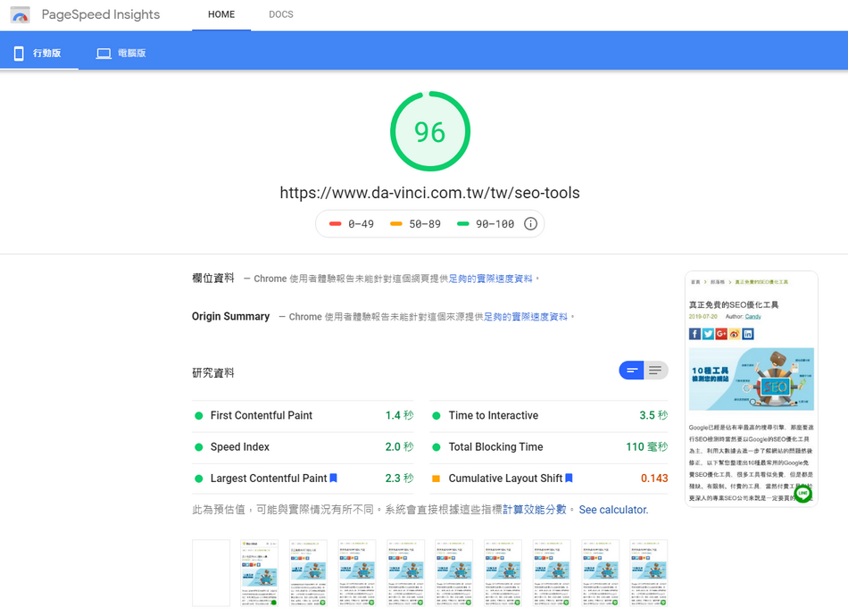This screenshot has width=848, height=616.
Task: Click the Time to Interactive metric
Action: click(x=549, y=415)
